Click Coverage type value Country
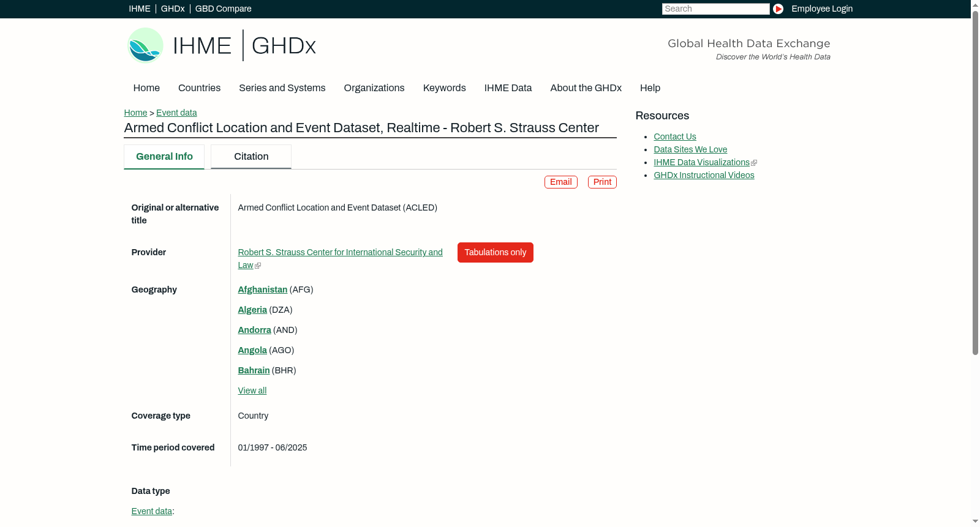This screenshot has height=527, width=980. 253,416
